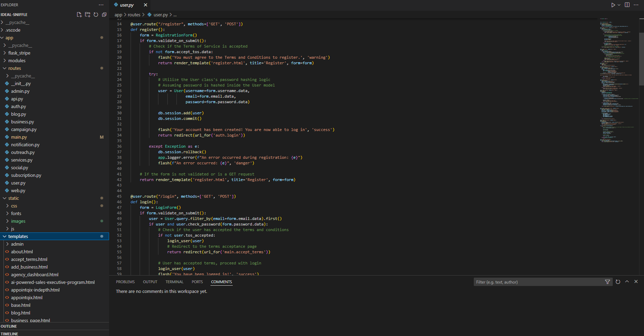Split the editor to the right

click(x=627, y=5)
